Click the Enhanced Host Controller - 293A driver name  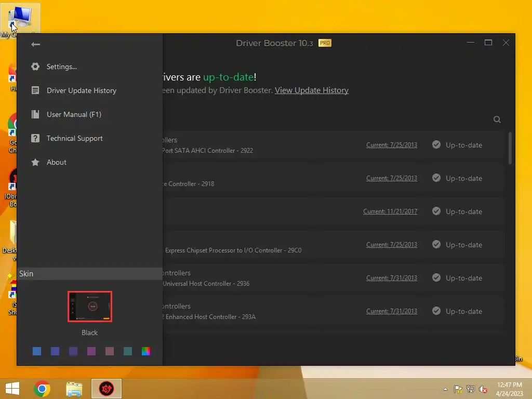[209, 317]
